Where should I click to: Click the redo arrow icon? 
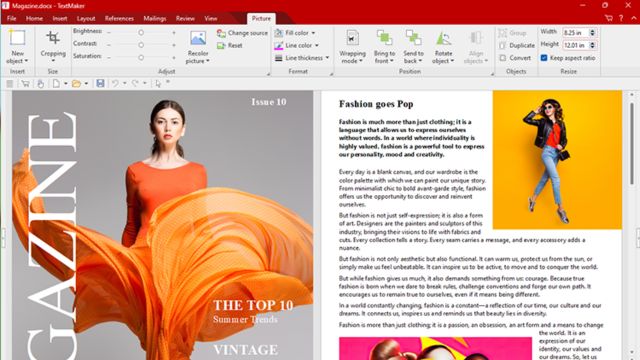click(x=135, y=83)
